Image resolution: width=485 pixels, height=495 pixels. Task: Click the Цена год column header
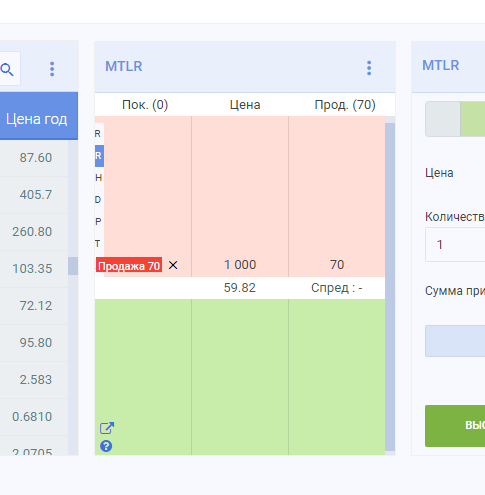tap(37, 119)
